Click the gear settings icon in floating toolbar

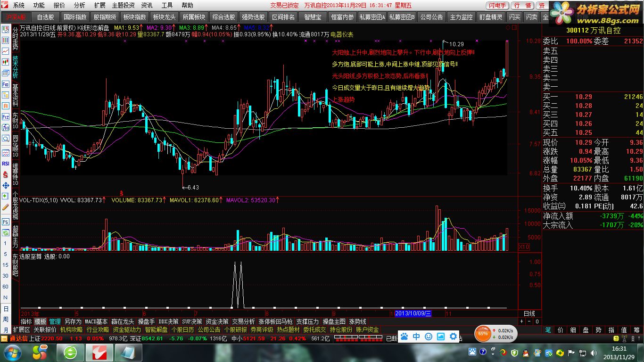pos(453,337)
